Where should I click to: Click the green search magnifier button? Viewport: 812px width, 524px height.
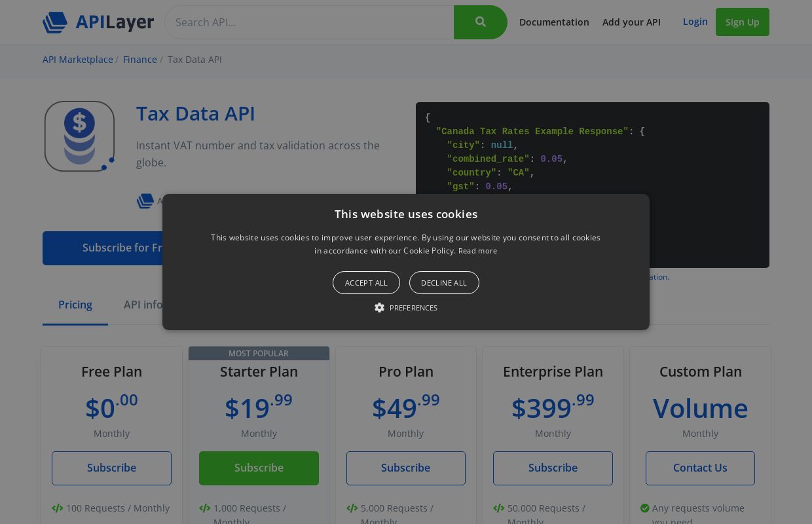[481, 22]
